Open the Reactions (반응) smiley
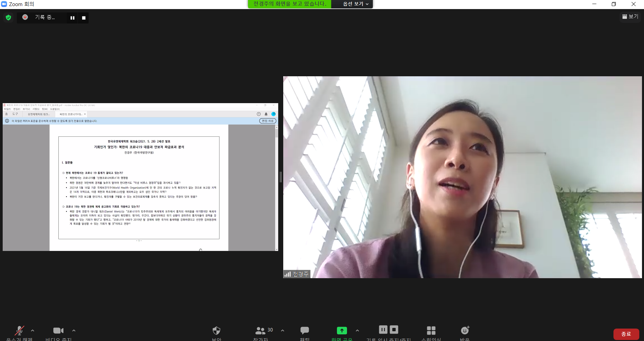The width and height of the screenshot is (644, 341). (465, 331)
